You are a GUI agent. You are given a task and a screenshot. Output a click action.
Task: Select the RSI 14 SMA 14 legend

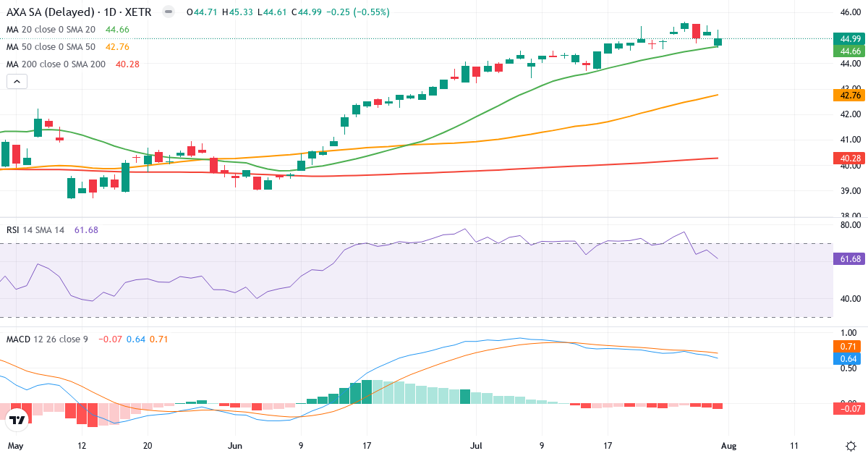pos(35,229)
